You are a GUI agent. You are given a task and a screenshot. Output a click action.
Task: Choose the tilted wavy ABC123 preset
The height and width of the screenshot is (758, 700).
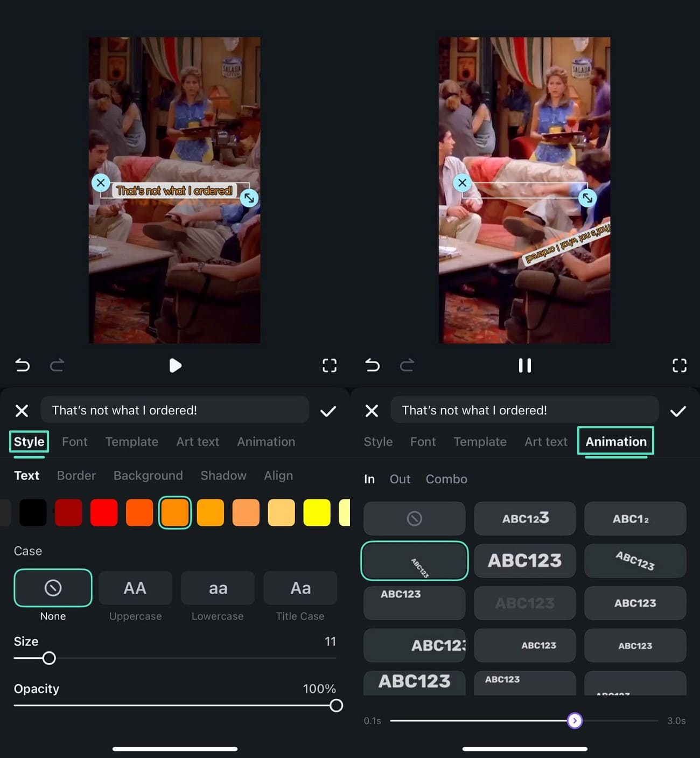click(635, 561)
